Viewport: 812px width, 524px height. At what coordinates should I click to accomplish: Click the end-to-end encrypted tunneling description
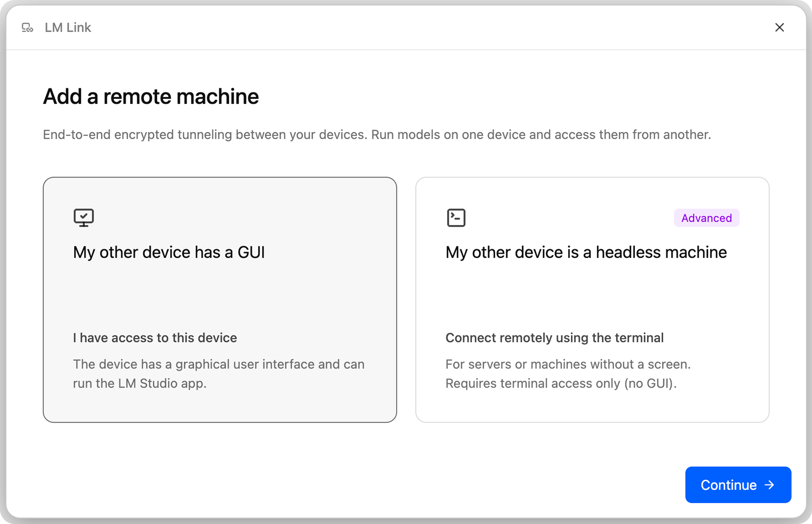pyautogui.click(x=377, y=135)
